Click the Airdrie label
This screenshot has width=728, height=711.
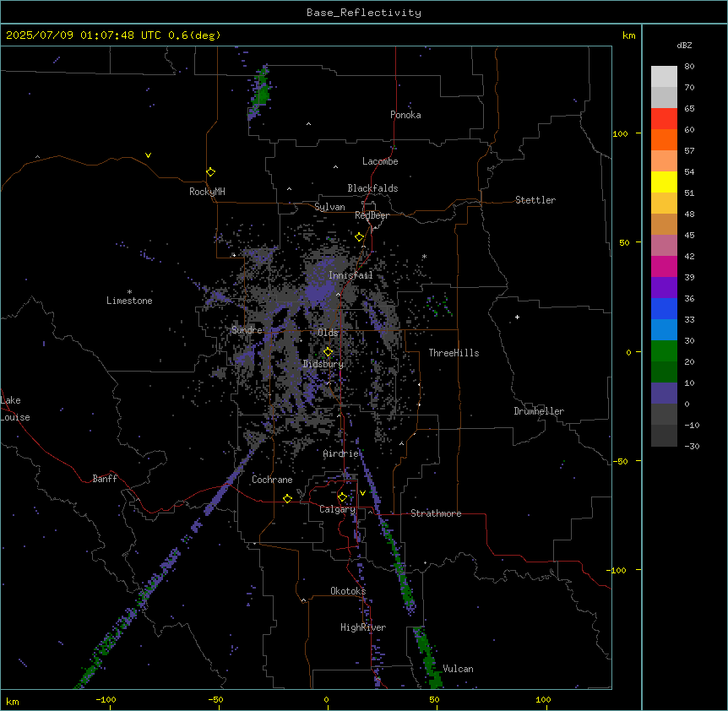pyautogui.click(x=341, y=453)
